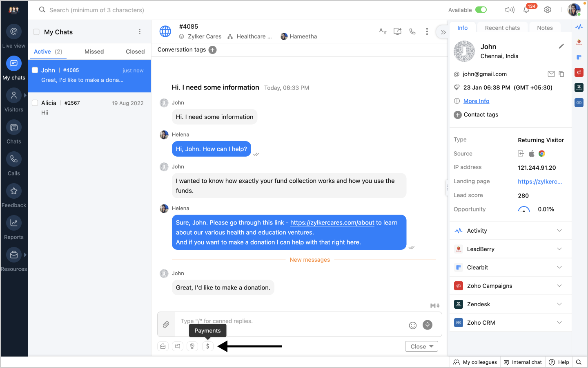The image size is (588, 368).
Task: Open the Recent chats tab
Action: tap(502, 28)
